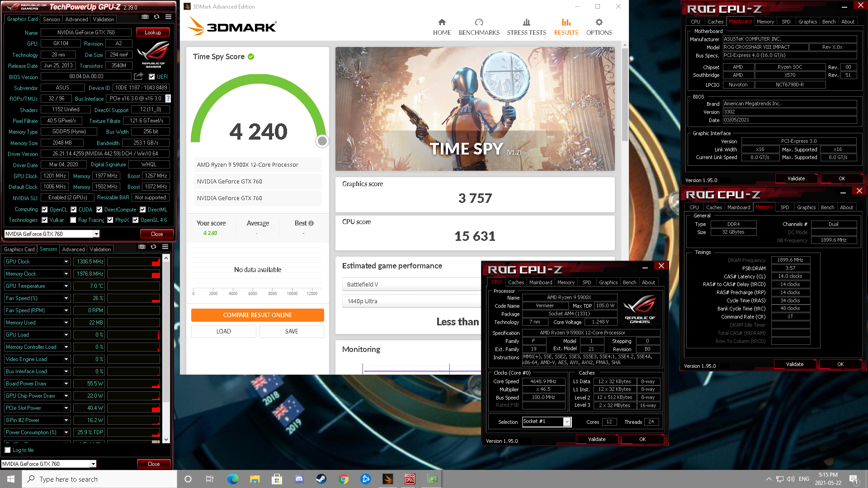Open GPU-Z Sensors window hamburger menu

(x=165, y=247)
